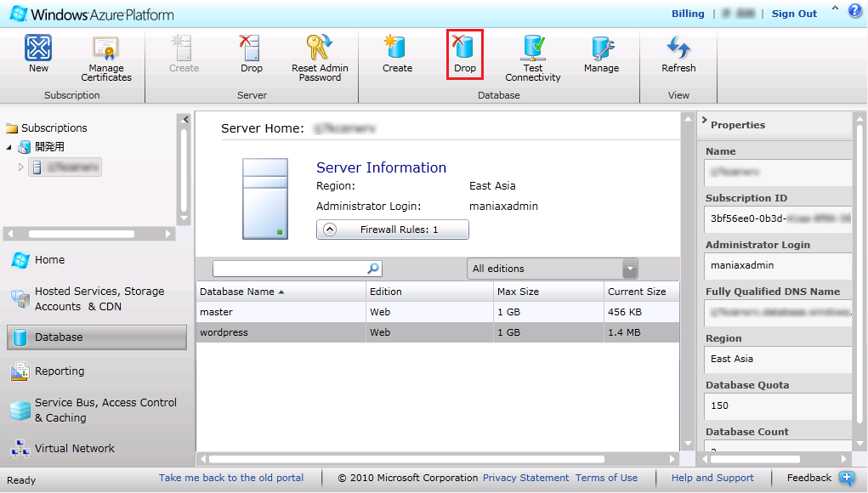Viewport: 868px width, 493px height.
Task: Refresh the view
Action: (x=678, y=54)
